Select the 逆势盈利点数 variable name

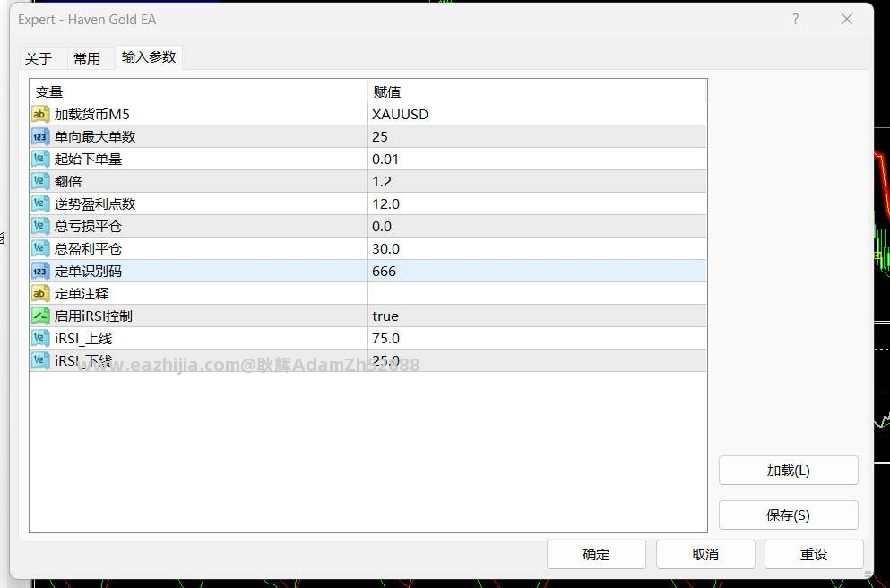[95, 203]
